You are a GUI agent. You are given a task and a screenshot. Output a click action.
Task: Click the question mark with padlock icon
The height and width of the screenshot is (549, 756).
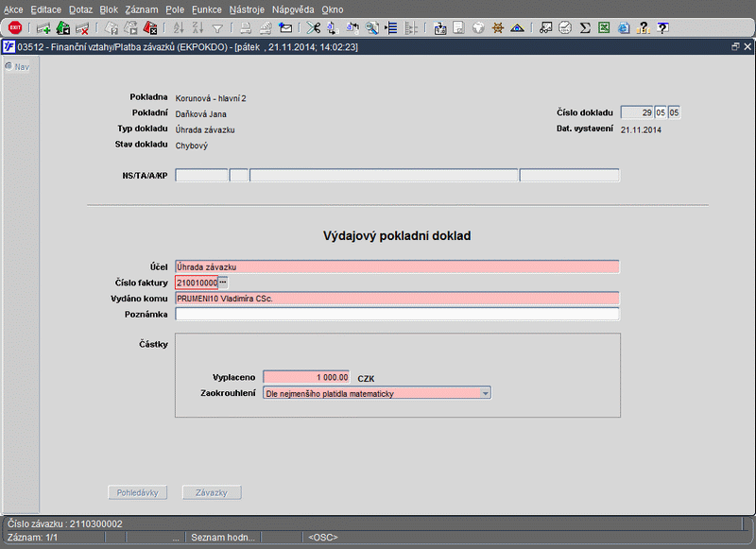[644, 28]
